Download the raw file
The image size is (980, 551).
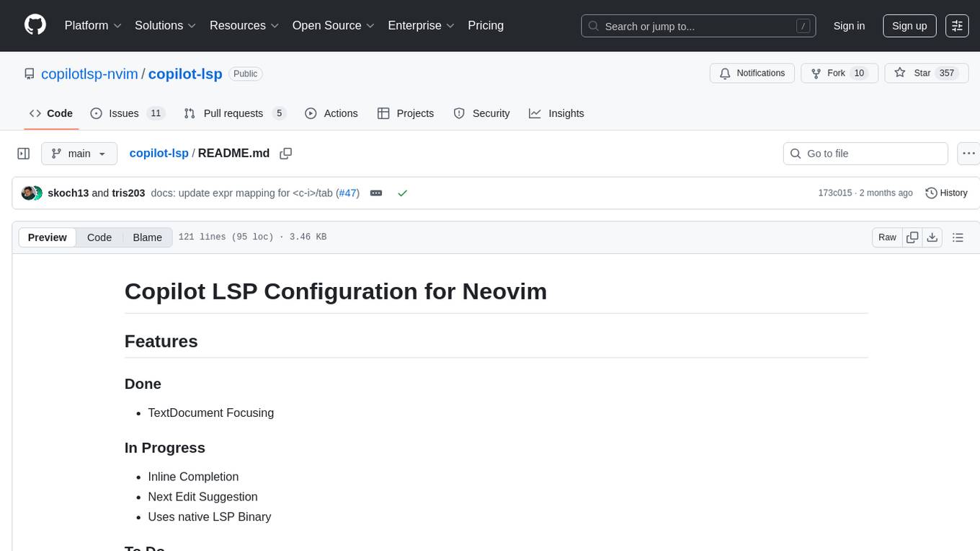coord(932,237)
